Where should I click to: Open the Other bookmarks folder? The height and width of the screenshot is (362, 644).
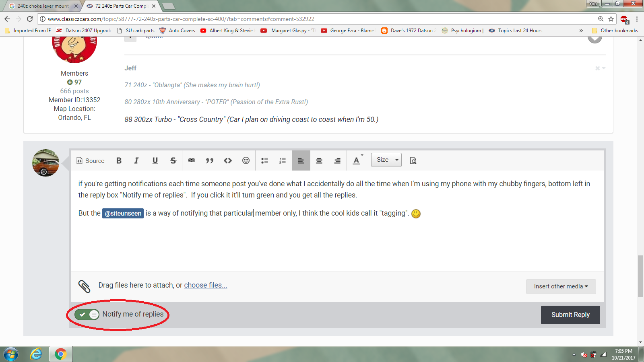(615, 31)
